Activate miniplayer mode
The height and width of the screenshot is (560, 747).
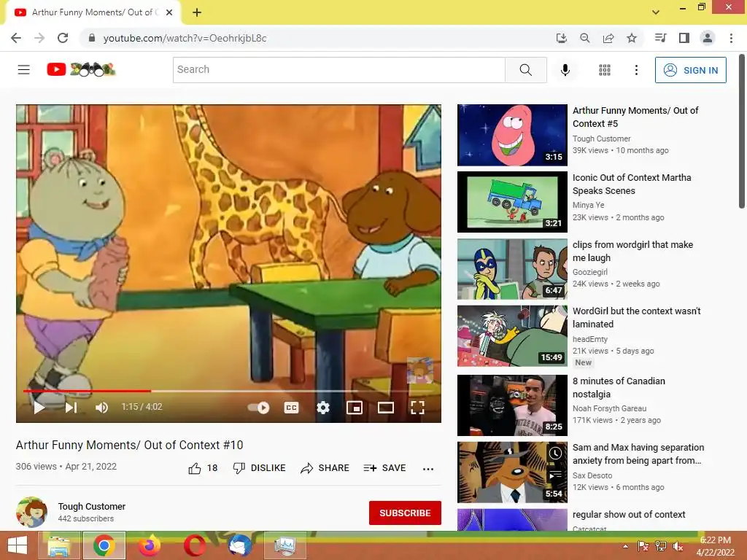click(x=355, y=408)
